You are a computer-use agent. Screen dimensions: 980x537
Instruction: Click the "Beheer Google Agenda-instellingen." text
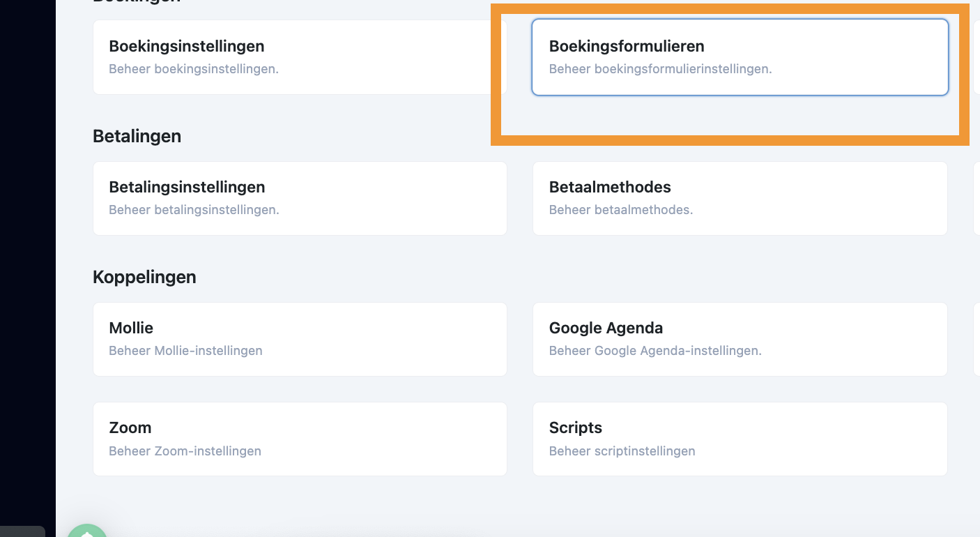pyautogui.click(x=655, y=351)
